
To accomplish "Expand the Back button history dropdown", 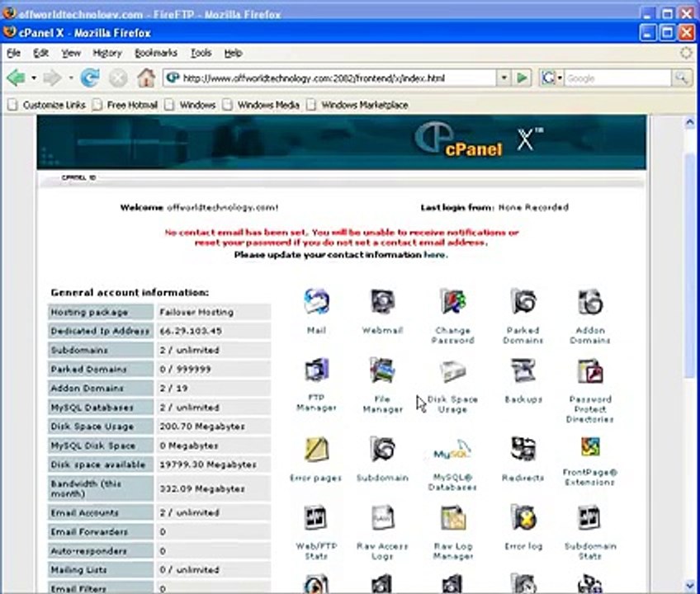I will (34, 78).
